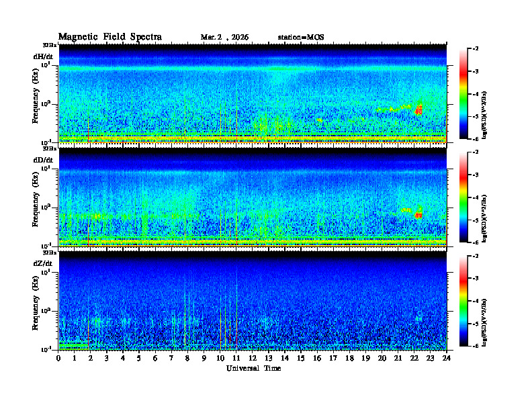The height and width of the screenshot is (411, 532).
Task: Click the red burst near 22 UT in dD/dt spectrogram
Action: (418, 215)
